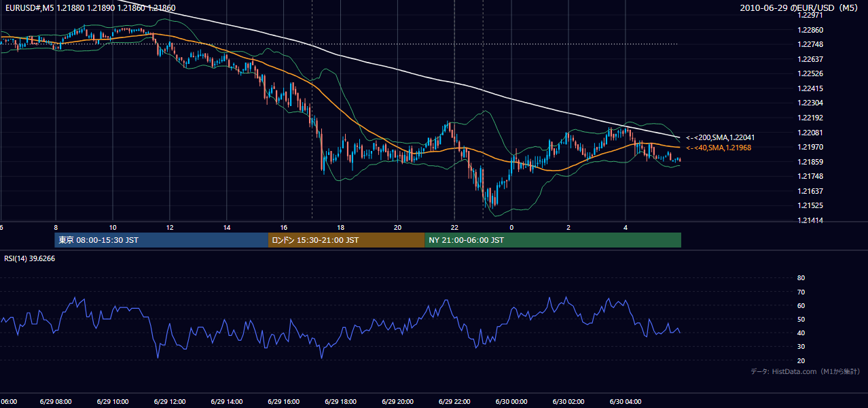Click the 2010-06-29 EUR/USD (M5) chart title
Viewport: 868px width, 408px height.
coord(799,7)
